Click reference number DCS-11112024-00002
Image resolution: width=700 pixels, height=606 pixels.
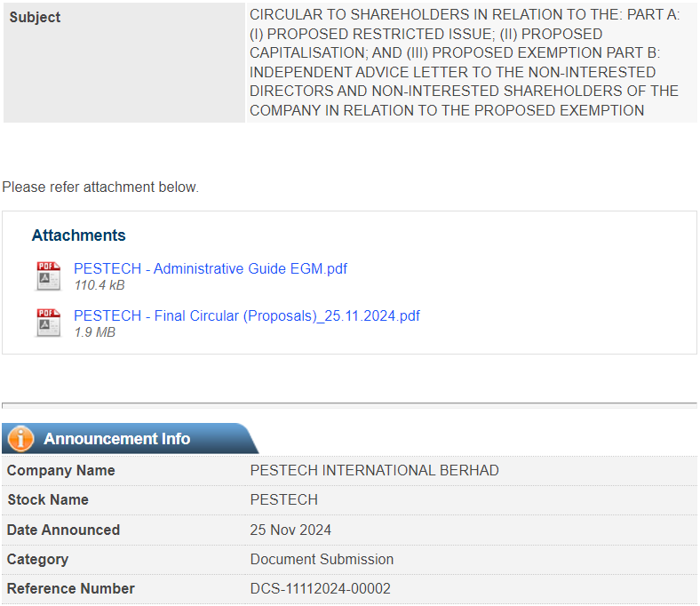pos(320,588)
